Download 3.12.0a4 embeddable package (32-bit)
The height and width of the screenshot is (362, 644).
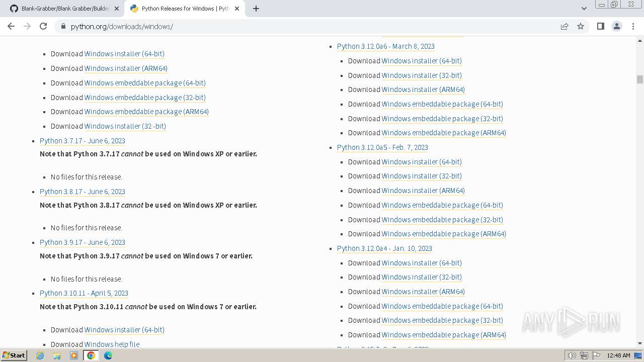click(x=442, y=320)
